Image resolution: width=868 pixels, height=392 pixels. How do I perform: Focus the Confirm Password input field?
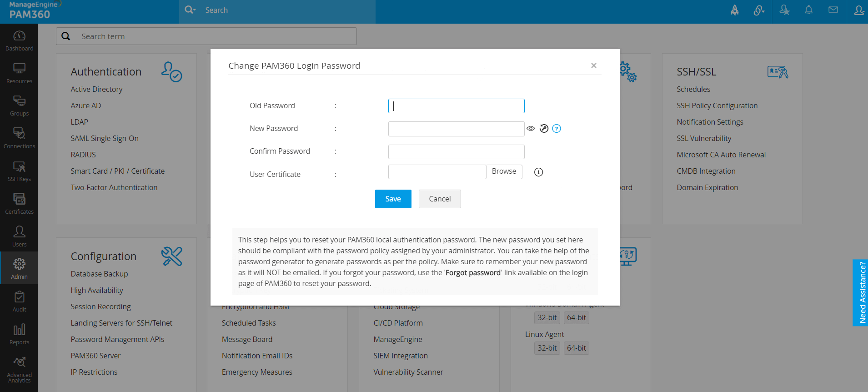[x=456, y=151]
